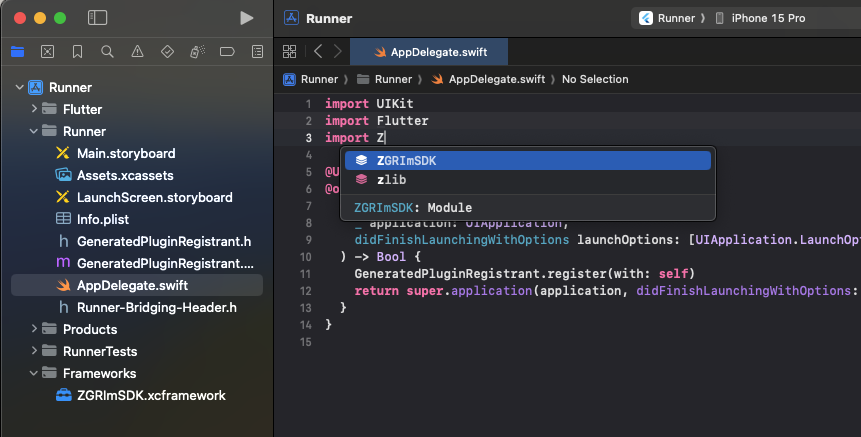The image size is (861, 437).
Task: Open the Project navigator folder icon
Action: pos(18,52)
